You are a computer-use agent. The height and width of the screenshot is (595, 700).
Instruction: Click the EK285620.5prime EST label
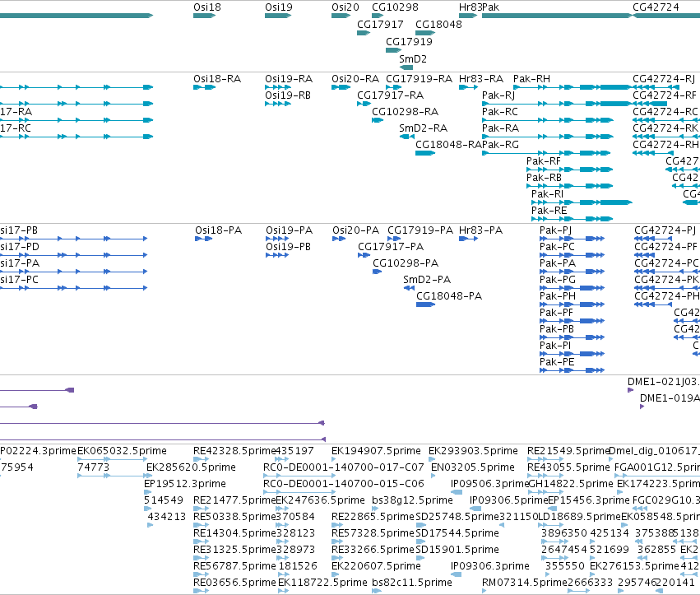coord(191,467)
